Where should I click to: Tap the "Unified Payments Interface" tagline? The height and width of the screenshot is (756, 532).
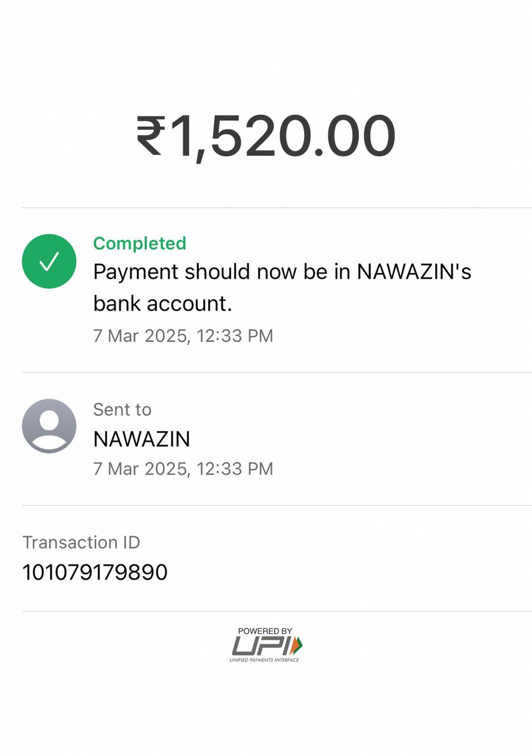pyautogui.click(x=264, y=660)
